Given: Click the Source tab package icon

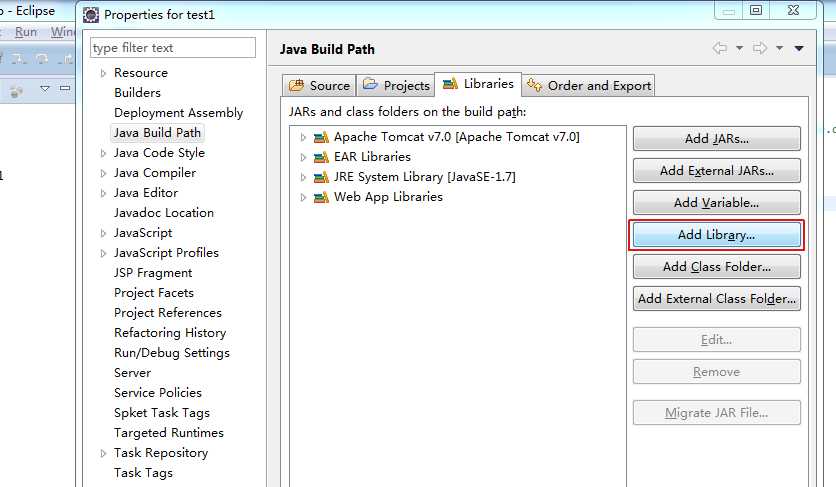Looking at the screenshot, I should point(296,85).
